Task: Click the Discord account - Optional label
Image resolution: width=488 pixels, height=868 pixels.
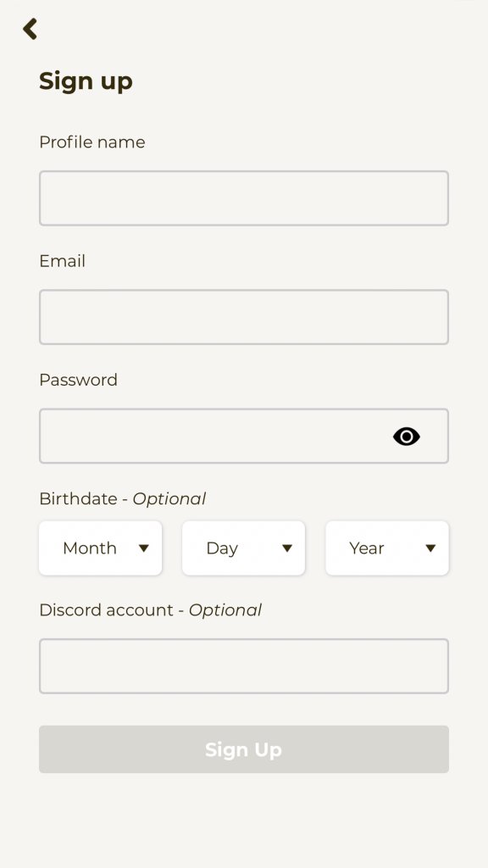Action: click(x=151, y=610)
